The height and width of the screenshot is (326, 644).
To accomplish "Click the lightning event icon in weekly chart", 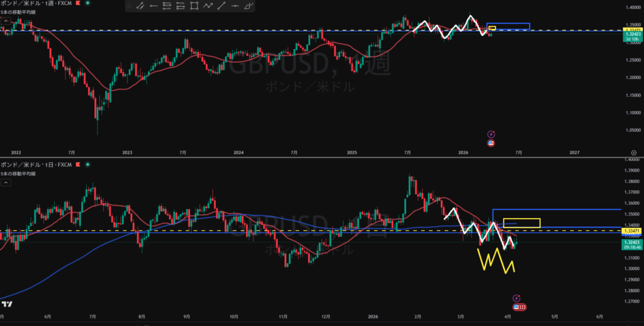I will [491, 134].
